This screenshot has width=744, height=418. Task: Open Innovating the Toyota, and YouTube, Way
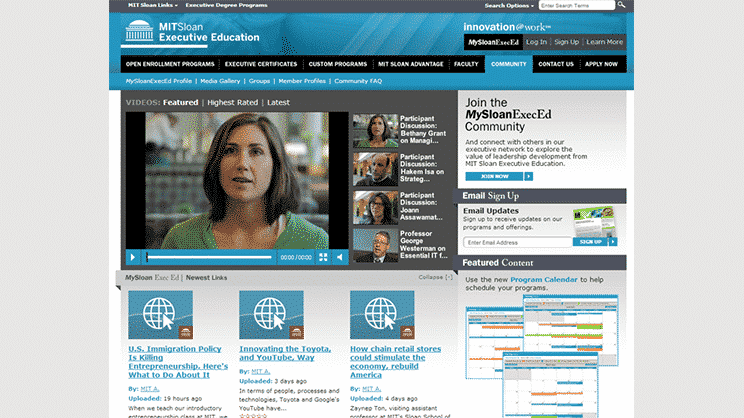285,353
